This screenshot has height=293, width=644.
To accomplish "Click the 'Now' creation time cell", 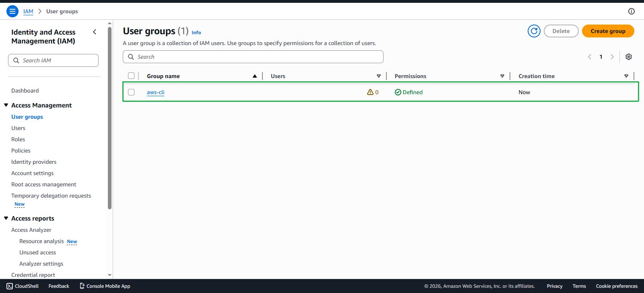I will [524, 92].
